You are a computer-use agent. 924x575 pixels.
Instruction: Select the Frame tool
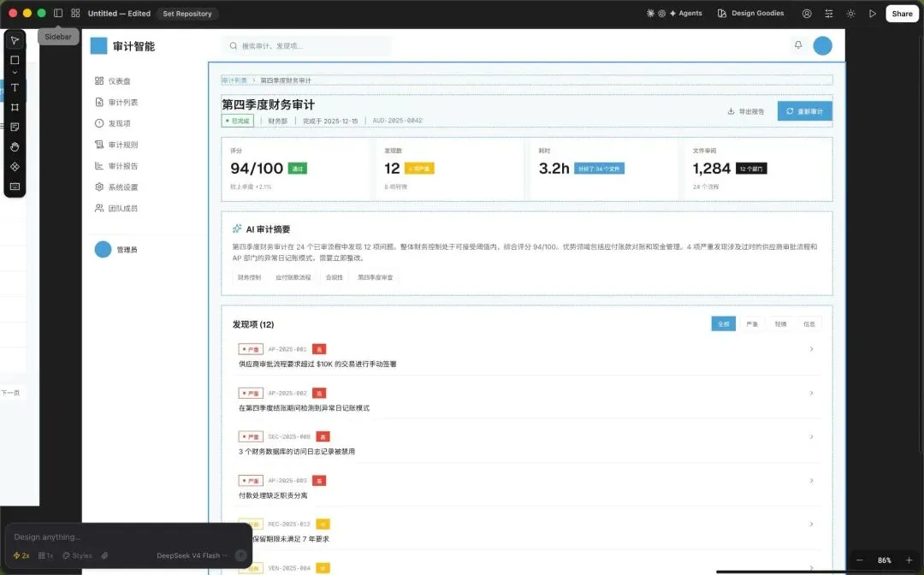point(15,107)
